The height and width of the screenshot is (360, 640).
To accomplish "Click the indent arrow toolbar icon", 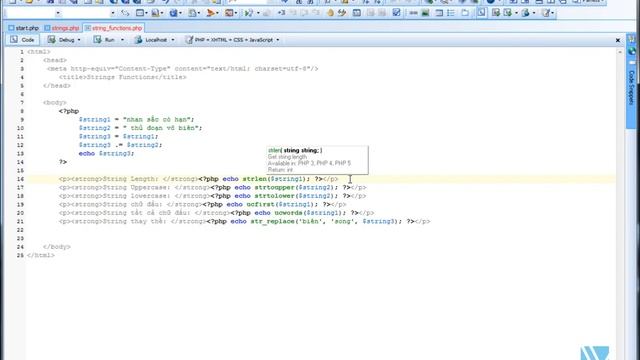I will pyautogui.click(x=282, y=13).
